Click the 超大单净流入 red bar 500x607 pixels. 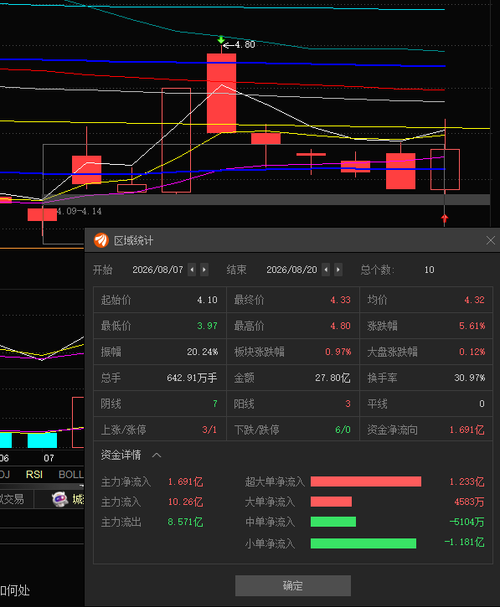coord(366,482)
